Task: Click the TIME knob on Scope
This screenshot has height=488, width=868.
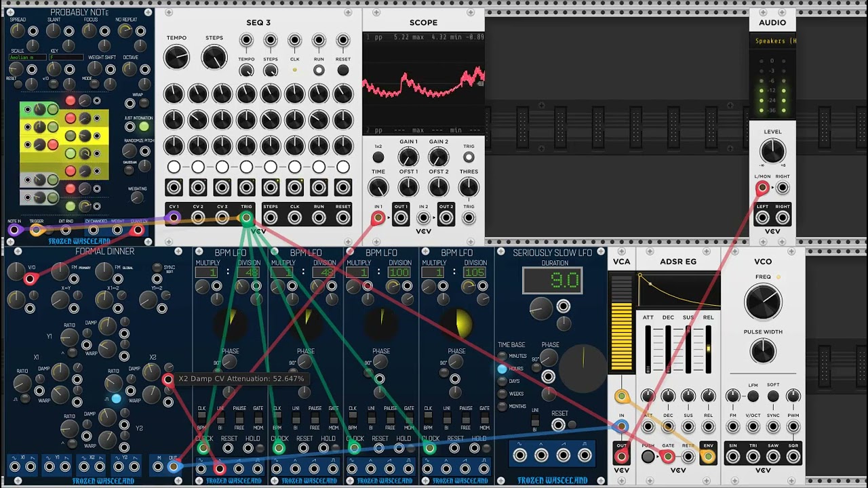Action: [378, 187]
